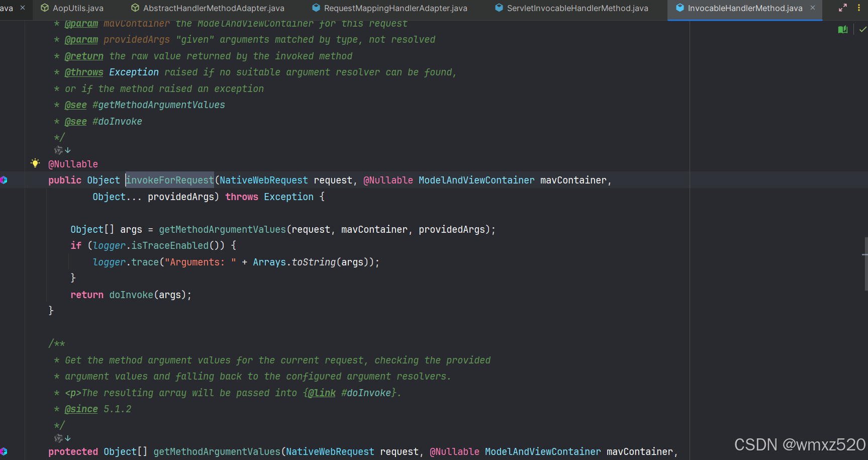Viewport: 868px width, 460px height.
Task: Close the partially visible 'ava' tab
Action: pos(23,8)
